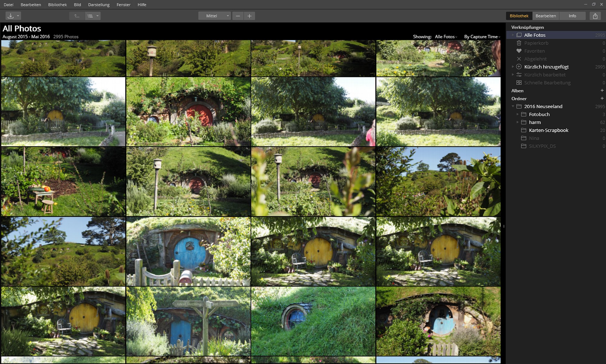
Task: Select the Papierkorb trash icon
Action: point(519,43)
